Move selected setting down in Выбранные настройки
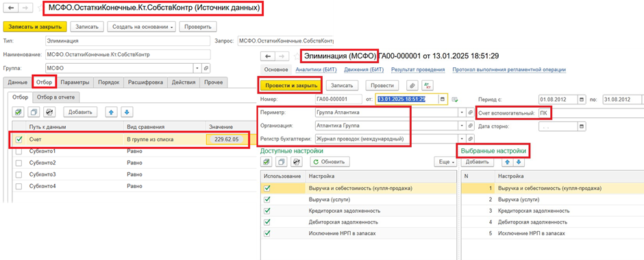The width and height of the screenshot is (644, 260). click(x=519, y=162)
